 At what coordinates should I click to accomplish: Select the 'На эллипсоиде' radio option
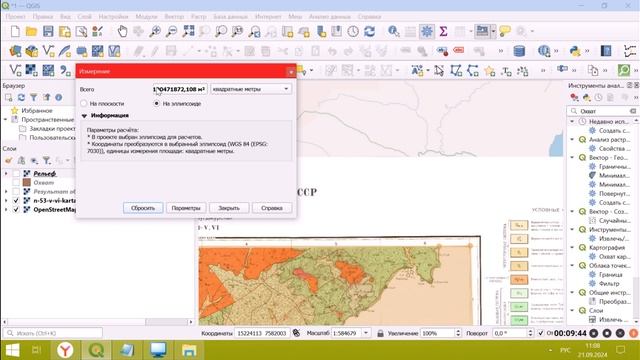[x=157, y=104]
